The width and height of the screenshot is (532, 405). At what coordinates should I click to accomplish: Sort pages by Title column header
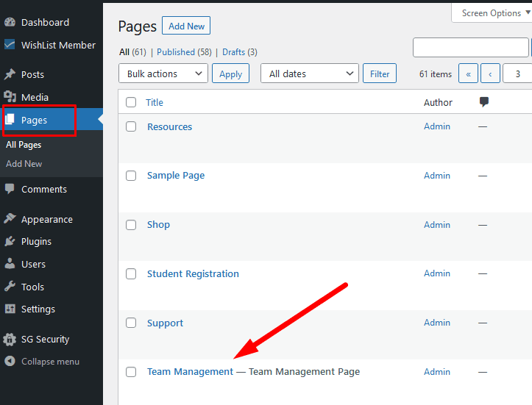point(155,102)
